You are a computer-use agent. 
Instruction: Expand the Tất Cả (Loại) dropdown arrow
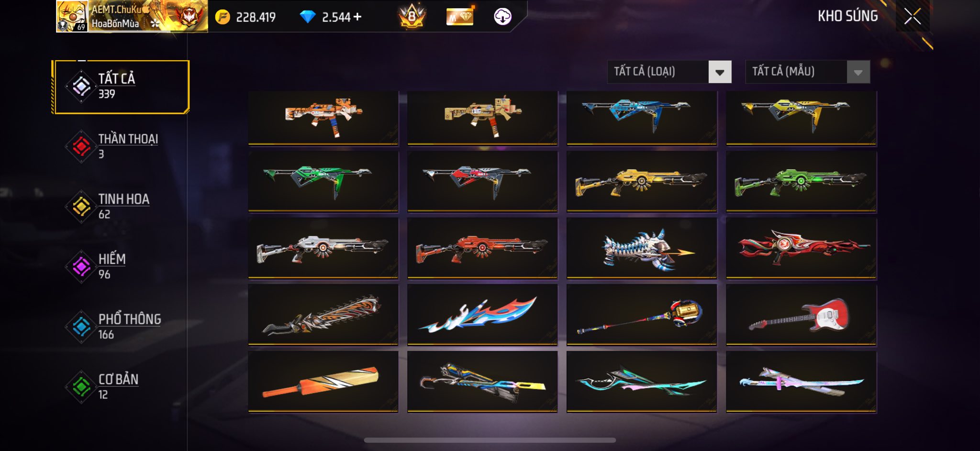(x=720, y=72)
